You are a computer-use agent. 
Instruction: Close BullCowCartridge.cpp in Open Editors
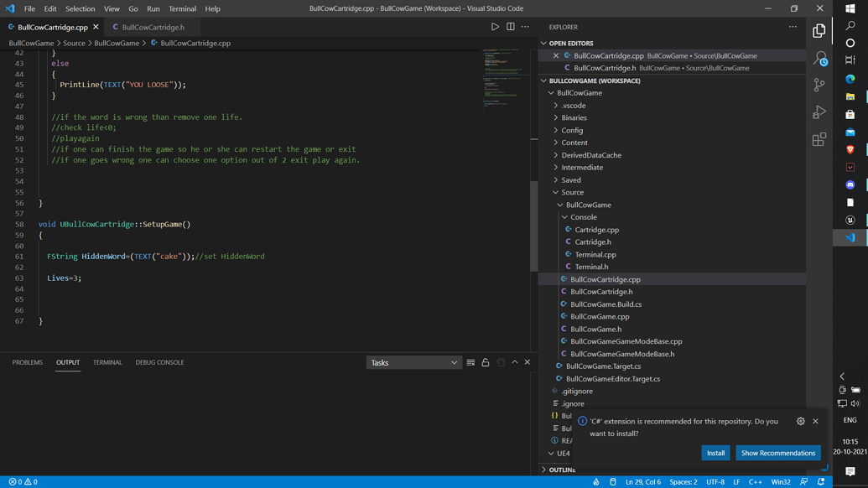coord(556,56)
